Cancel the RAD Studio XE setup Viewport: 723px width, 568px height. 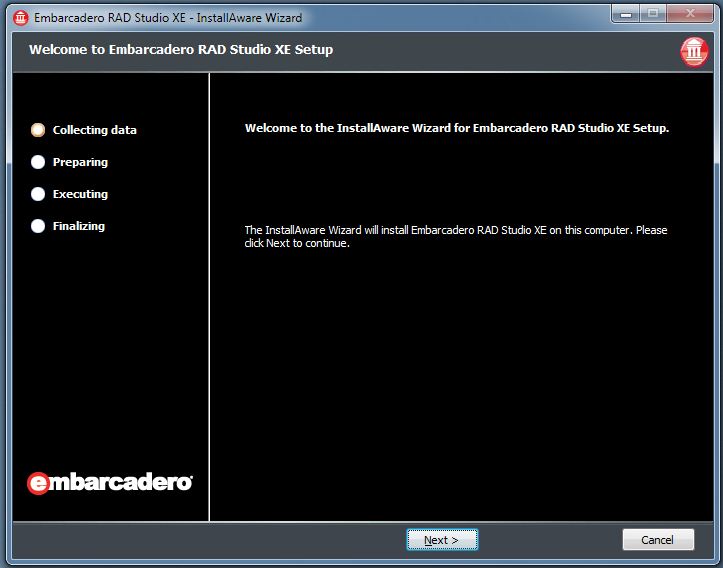pos(658,539)
